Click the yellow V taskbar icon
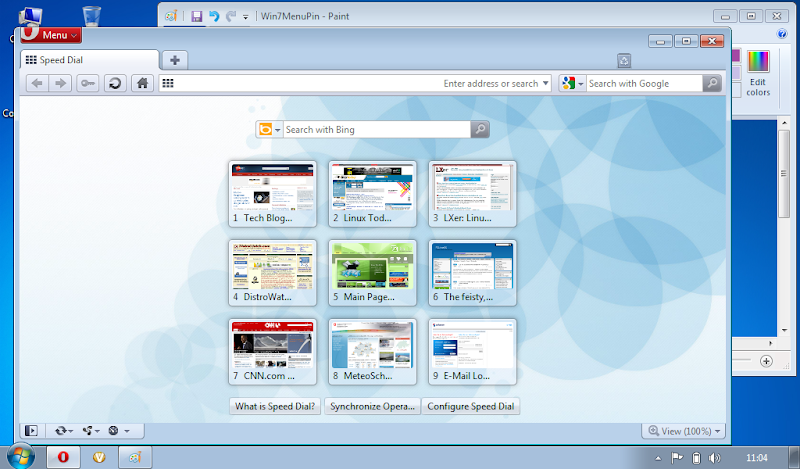The width and height of the screenshot is (800, 469). [x=99, y=457]
